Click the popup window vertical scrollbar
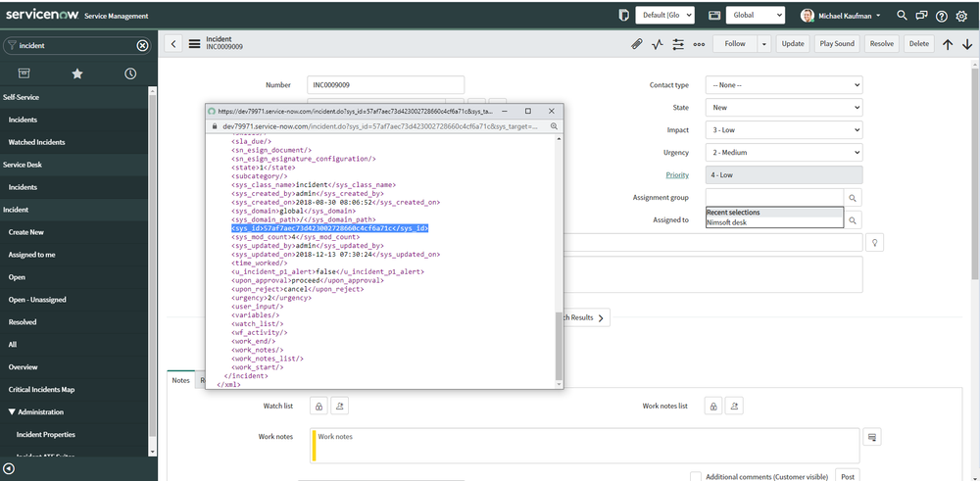Image resolution: width=980 pixels, height=481 pixels. (559, 346)
